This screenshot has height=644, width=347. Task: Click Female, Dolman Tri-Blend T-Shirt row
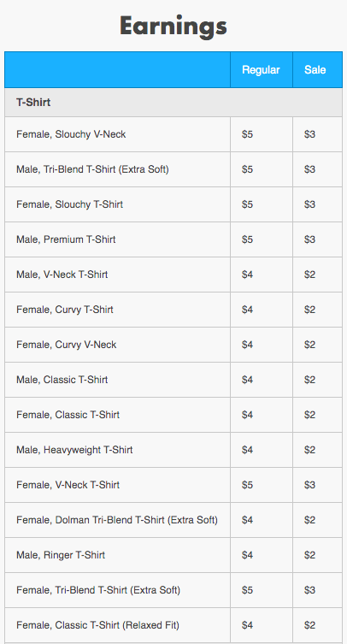click(x=173, y=520)
